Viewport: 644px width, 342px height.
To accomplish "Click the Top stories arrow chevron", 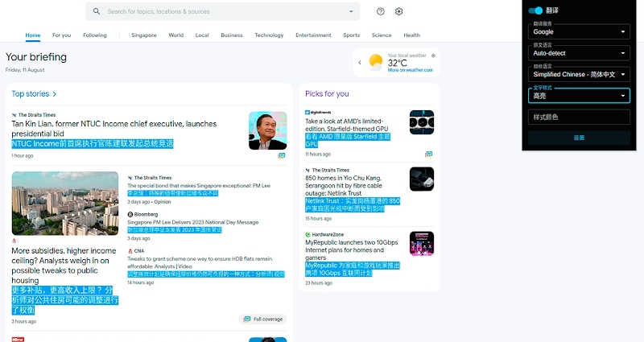I will coord(54,94).
